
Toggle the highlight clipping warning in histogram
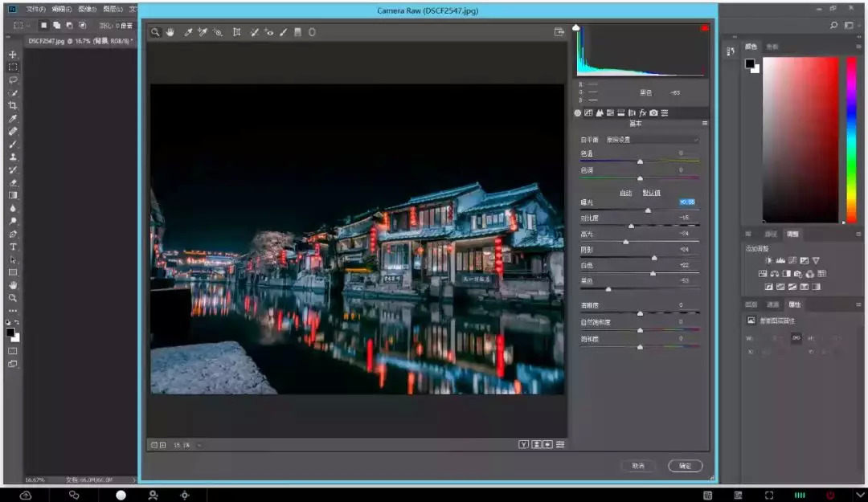(x=704, y=28)
